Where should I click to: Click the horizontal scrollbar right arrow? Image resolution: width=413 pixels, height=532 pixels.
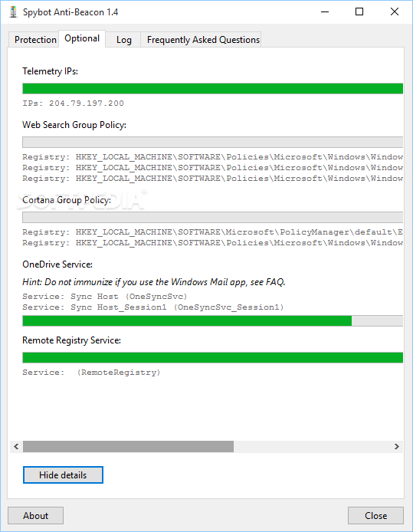coord(396,446)
